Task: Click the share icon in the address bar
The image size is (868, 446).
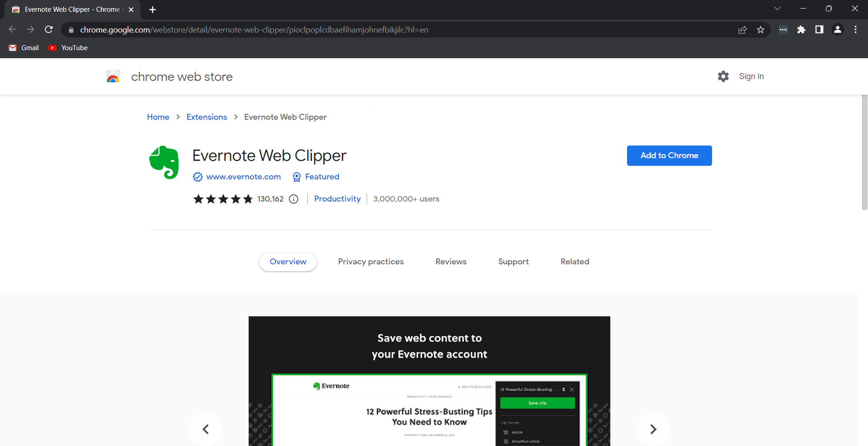Action: (743, 29)
